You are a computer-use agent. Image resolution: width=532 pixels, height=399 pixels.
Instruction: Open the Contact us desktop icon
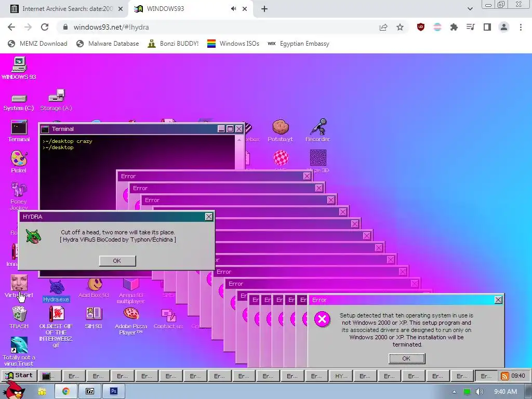pyautogui.click(x=168, y=319)
